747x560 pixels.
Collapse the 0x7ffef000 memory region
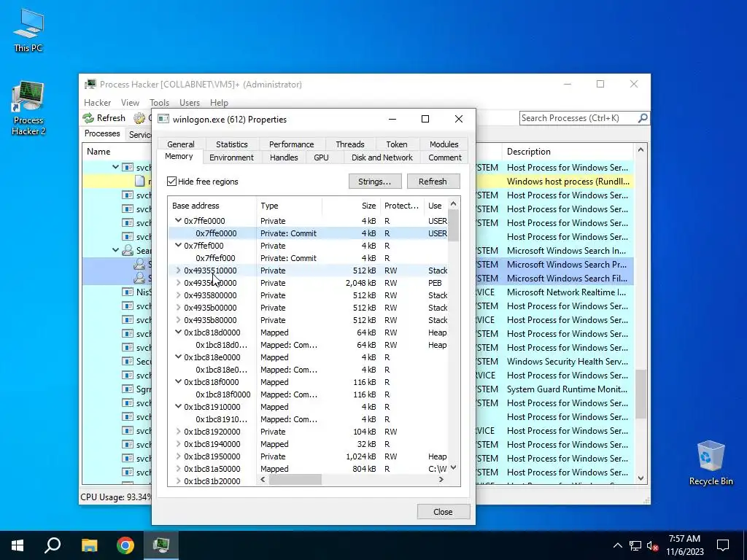[178, 245]
